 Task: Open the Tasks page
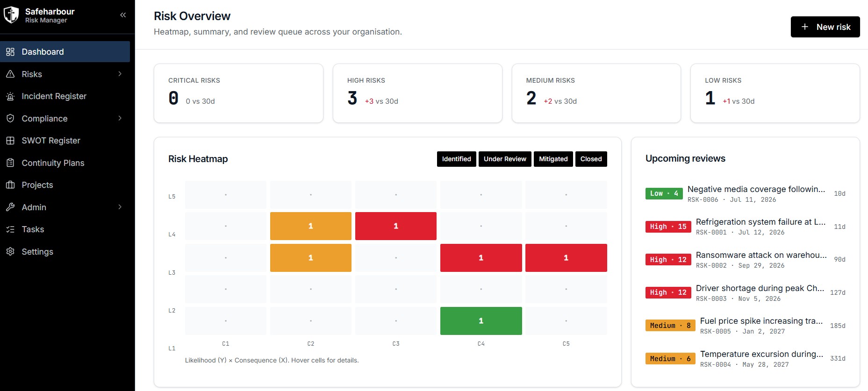click(x=65, y=229)
